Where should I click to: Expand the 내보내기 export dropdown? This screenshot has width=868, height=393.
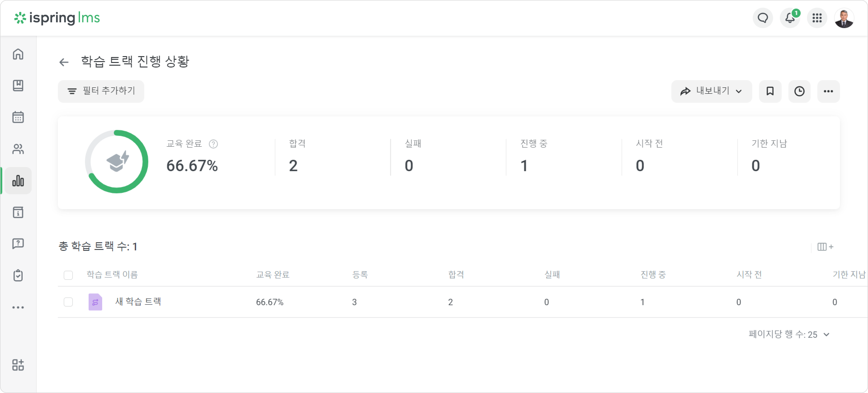coord(711,91)
